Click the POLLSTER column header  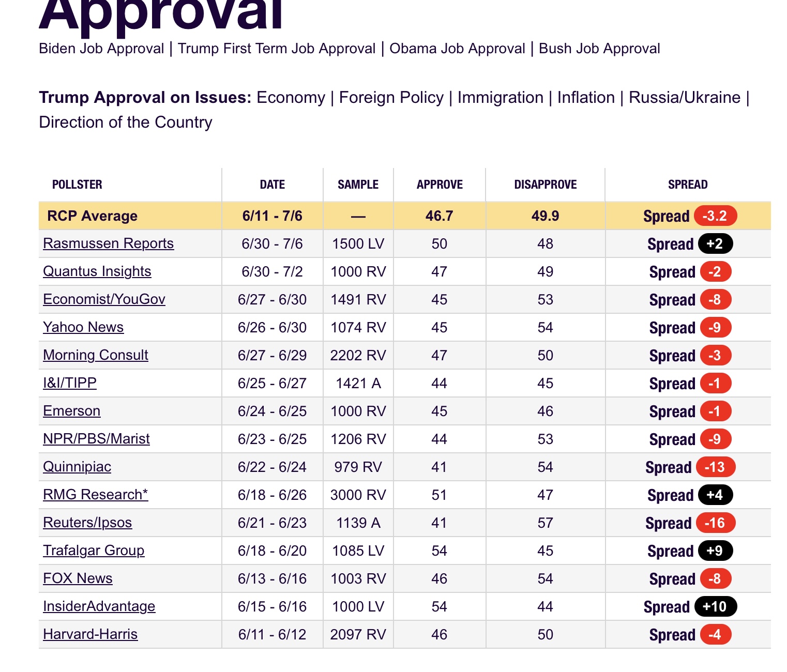[x=77, y=185]
